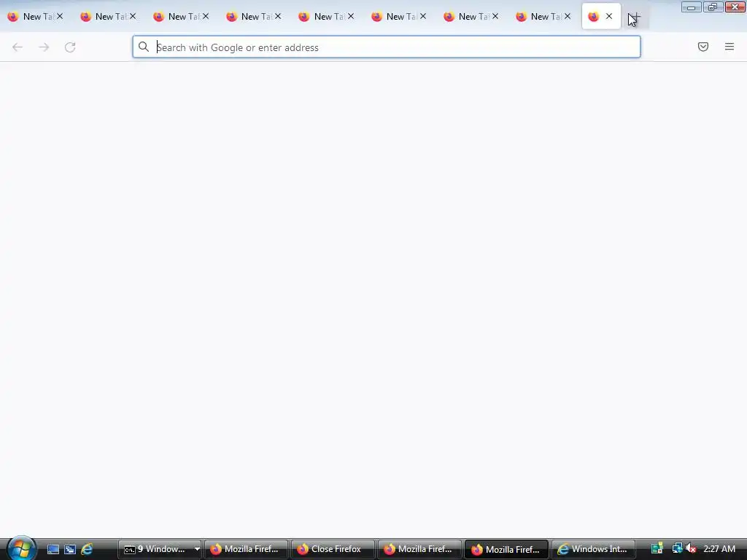Click the muted volume tray icon
Screen dimensions: 747x560
691,549
